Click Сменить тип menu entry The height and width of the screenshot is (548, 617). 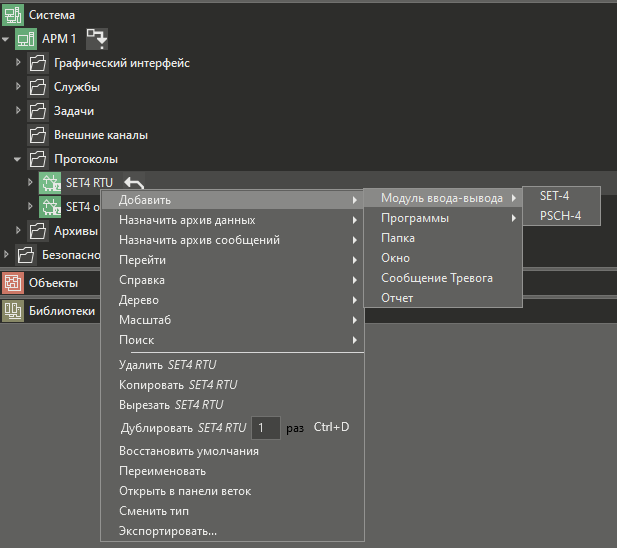153,511
